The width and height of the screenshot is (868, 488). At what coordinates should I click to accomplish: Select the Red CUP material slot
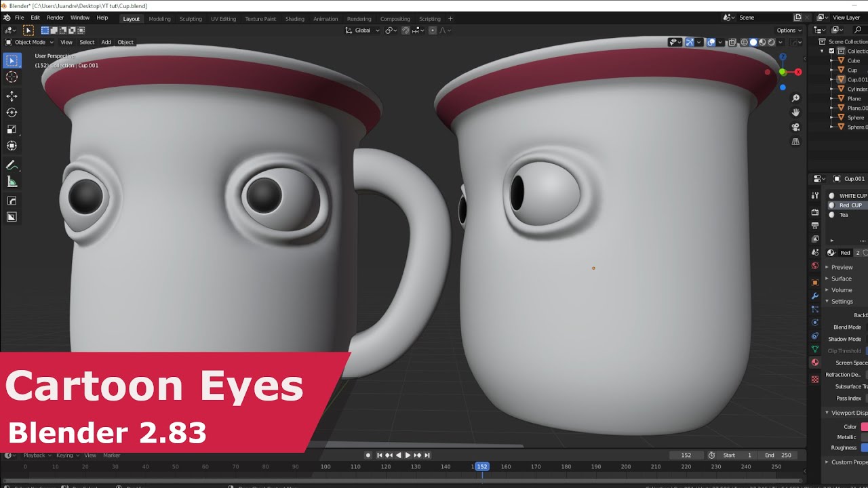point(847,205)
